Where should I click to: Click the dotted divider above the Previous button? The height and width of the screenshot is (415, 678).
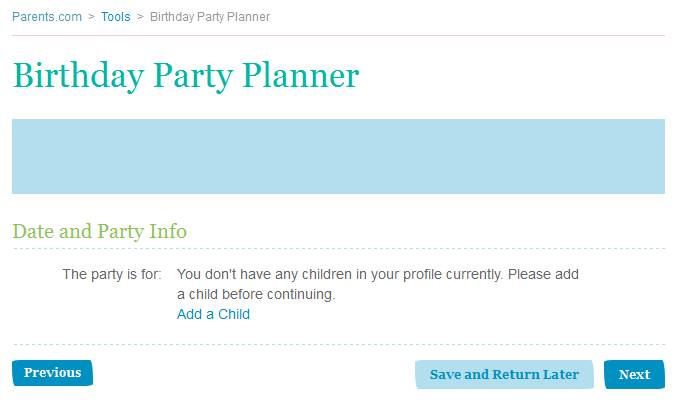click(338, 345)
